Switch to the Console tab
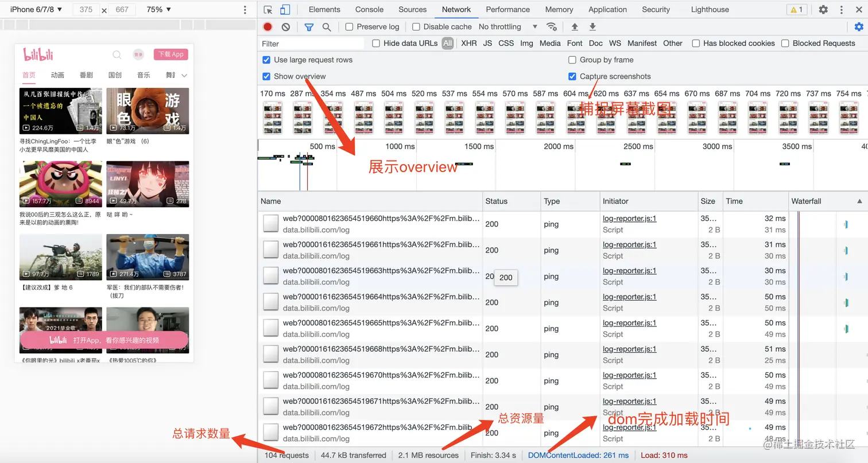This screenshot has height=463, width=868. pos(369,10)
